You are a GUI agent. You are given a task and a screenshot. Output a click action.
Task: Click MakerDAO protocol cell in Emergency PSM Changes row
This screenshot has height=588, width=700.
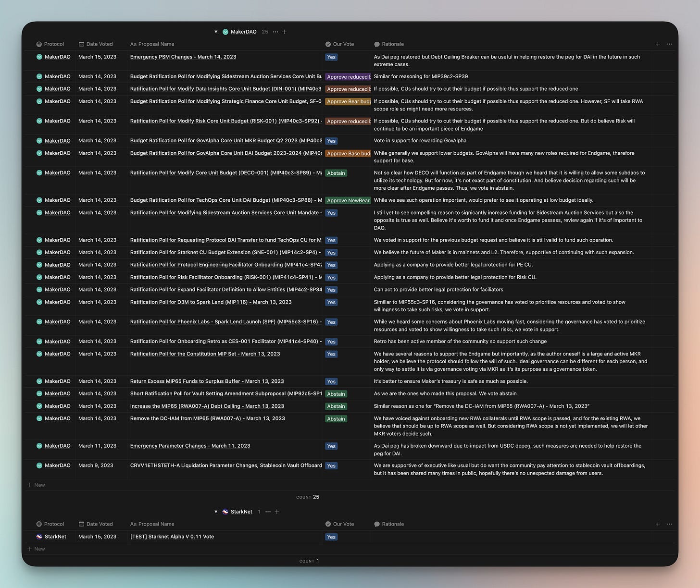(53, 57)
